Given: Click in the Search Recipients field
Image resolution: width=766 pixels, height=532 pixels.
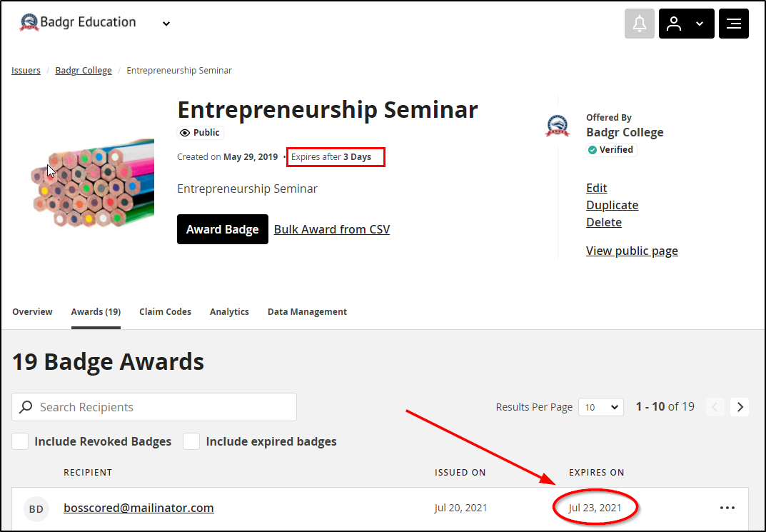Looking at the screenshot, I should tap(154, 407).
